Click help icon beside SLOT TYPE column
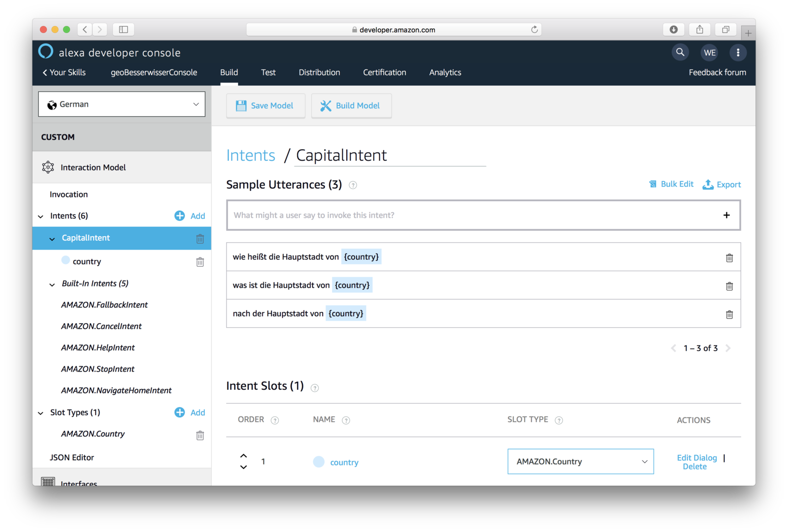 558,420
